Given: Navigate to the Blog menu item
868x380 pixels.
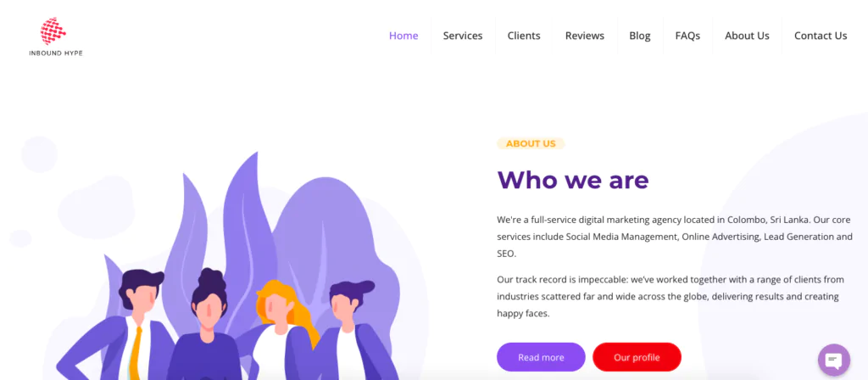Looking at the screenshot, I should [x=640, y=36].
